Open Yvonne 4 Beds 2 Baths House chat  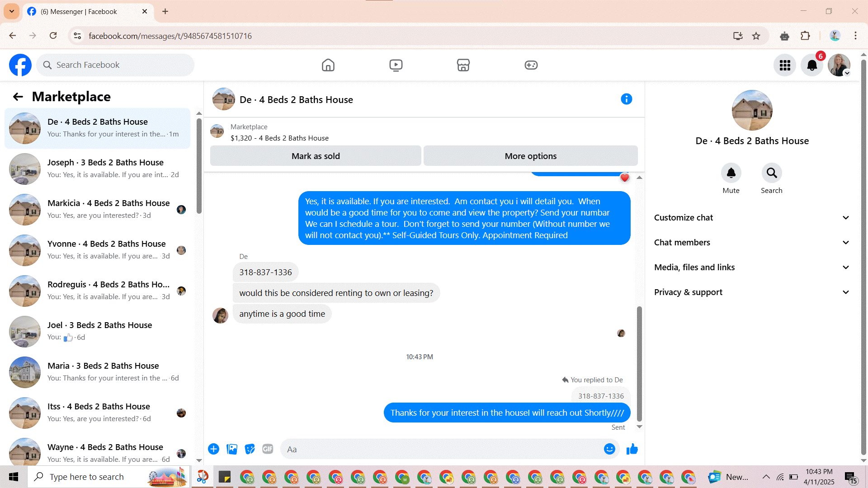click(x=97, y=250)
